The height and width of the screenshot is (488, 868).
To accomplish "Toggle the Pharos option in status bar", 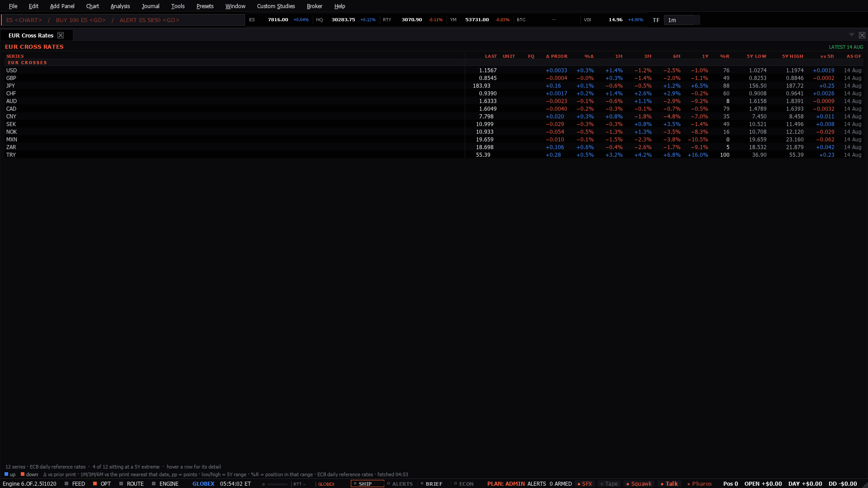I will coord(699,483).
